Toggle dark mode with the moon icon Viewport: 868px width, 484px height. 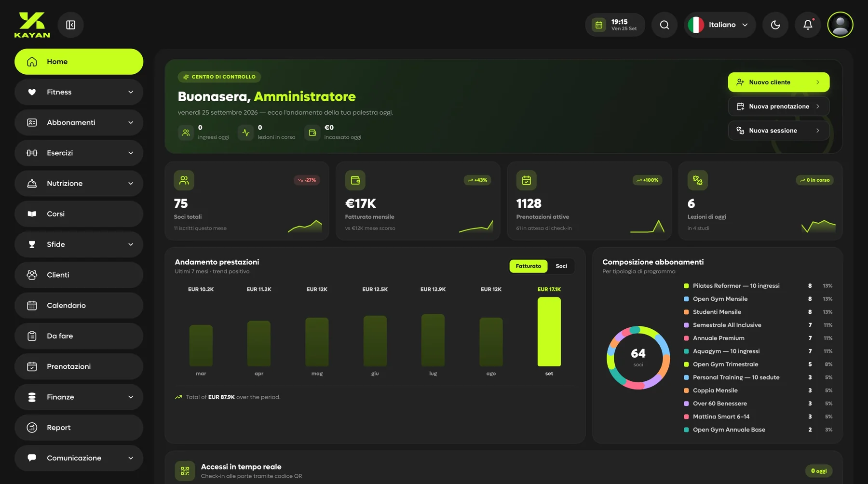(x=775, y=25)
